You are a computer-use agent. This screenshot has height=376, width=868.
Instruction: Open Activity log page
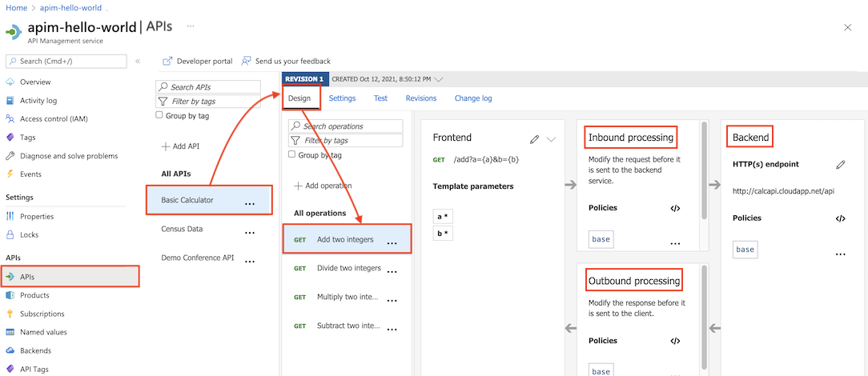coord(38,101)
